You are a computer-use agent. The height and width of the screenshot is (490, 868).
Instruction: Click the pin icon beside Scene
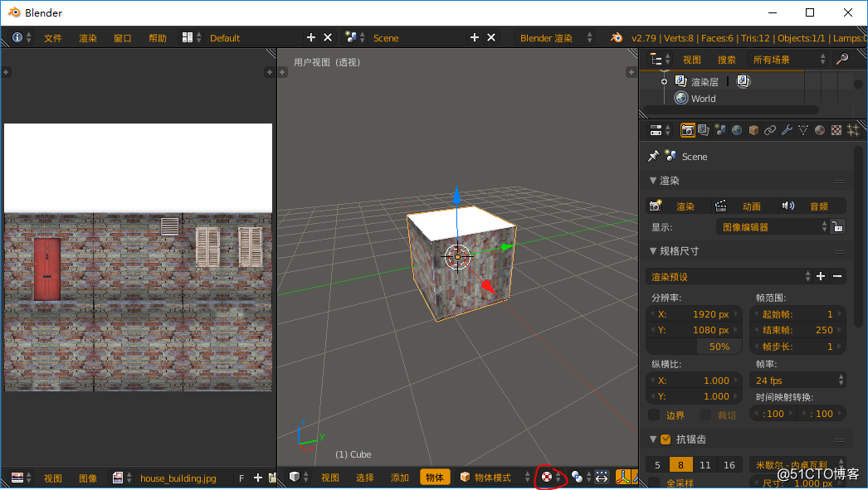click(x=653, y=157)
